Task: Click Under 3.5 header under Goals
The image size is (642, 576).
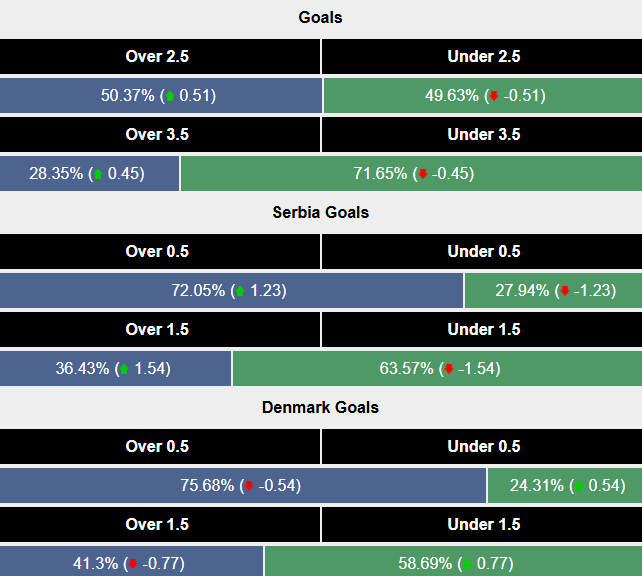Action: click(x=482, y=135)
